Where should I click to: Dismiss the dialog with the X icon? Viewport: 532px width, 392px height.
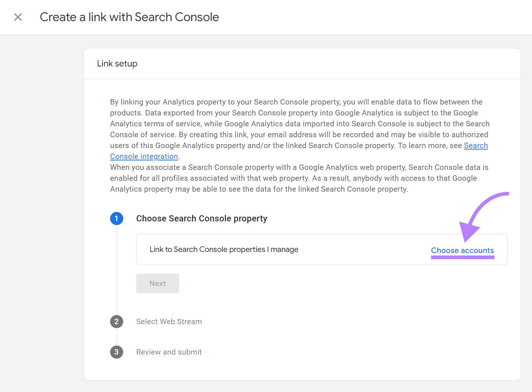coord(17,17)
